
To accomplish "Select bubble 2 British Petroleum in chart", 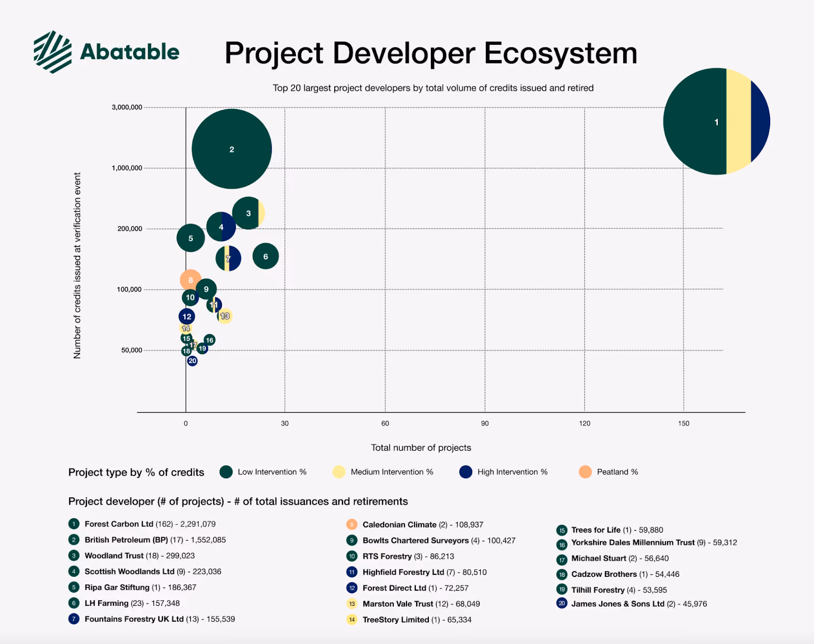I will [231, 149].
